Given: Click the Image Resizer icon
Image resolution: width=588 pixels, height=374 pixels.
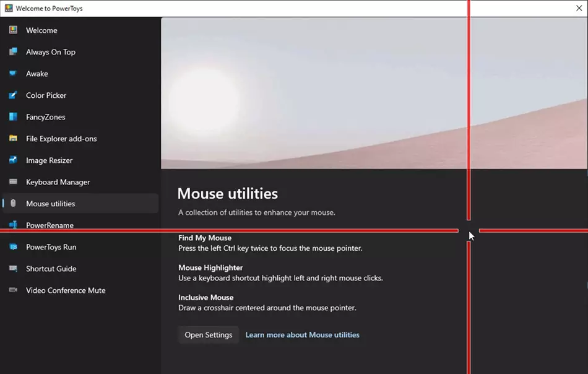Looking at the screenshot, I should (x=13, y=160).
